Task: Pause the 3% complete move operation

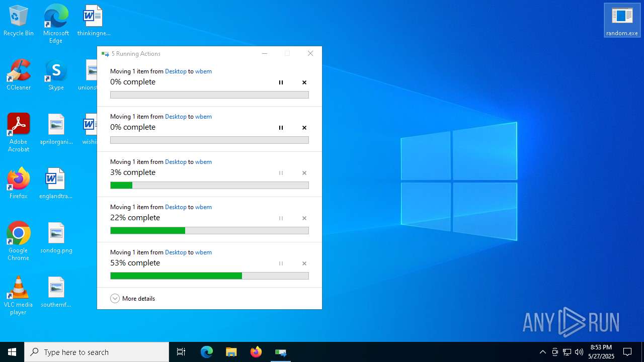Action: point(281,173)
